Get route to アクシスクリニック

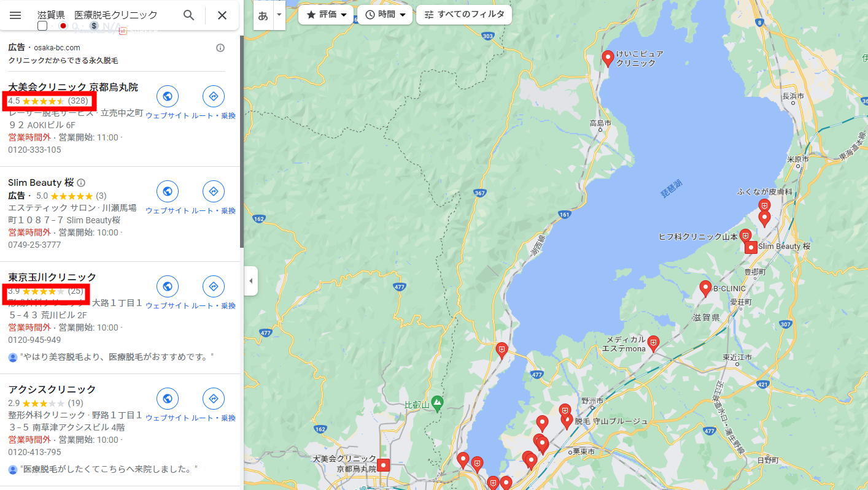tap(214, 399)
